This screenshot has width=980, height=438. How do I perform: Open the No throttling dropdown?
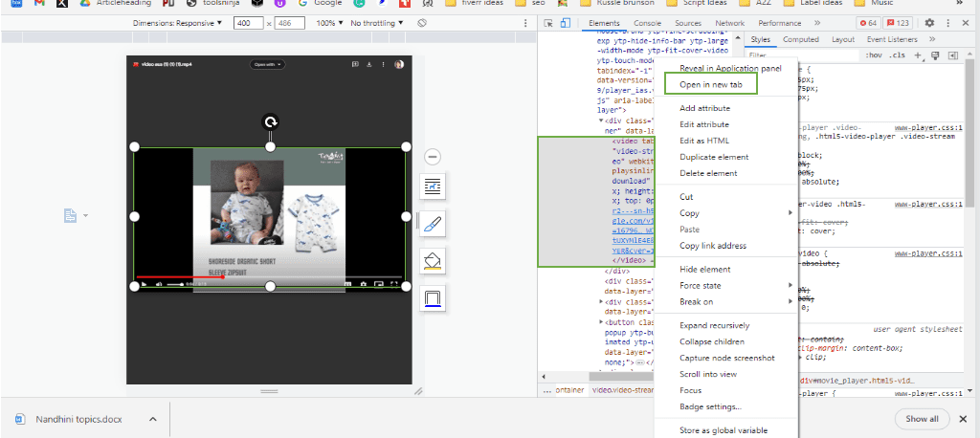[x=377, y=23]
